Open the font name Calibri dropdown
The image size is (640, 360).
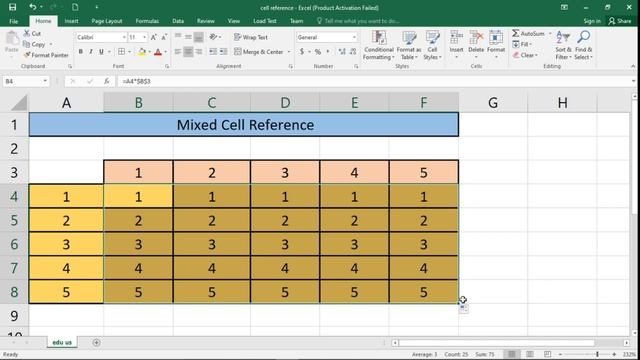(x=124, y=37)
